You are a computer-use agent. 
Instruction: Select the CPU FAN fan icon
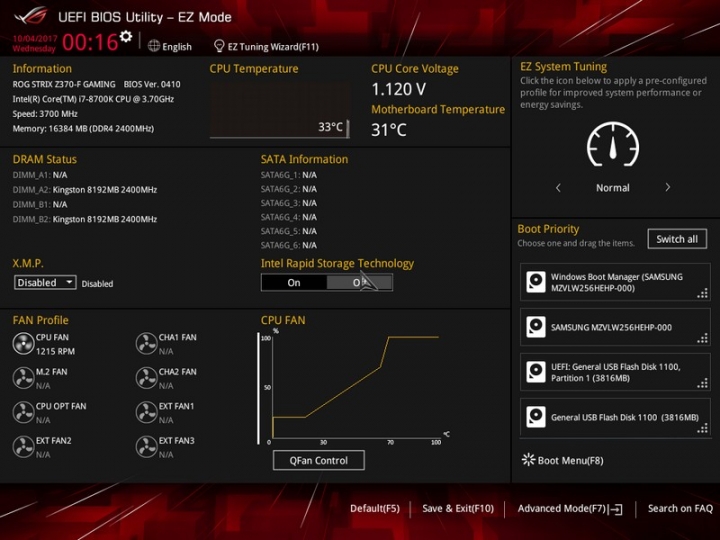[23, 343]
